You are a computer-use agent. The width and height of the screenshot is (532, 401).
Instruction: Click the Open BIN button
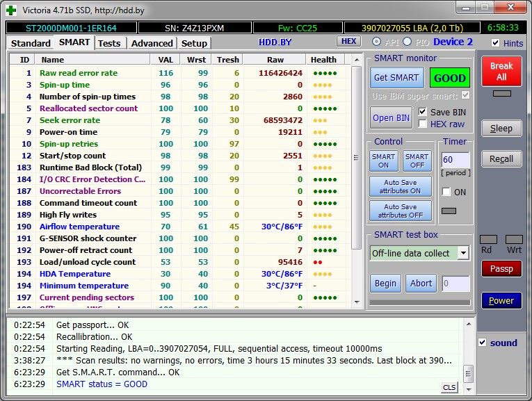pyautogui.click(x=392, y=117)
